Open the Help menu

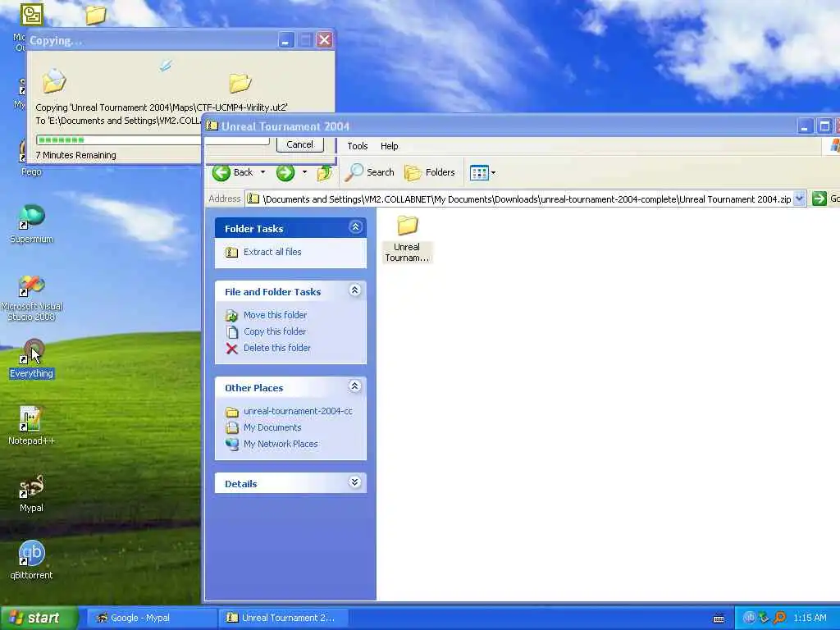tap(390, 146)
